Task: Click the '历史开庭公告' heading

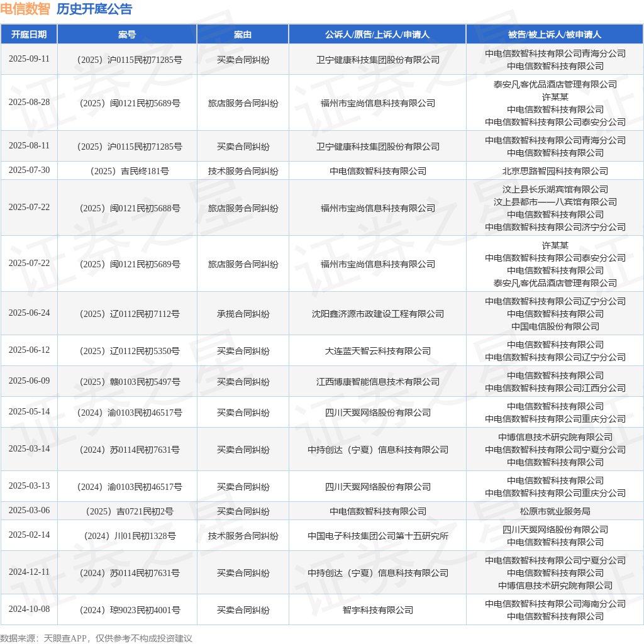Action: coord(94,9)
